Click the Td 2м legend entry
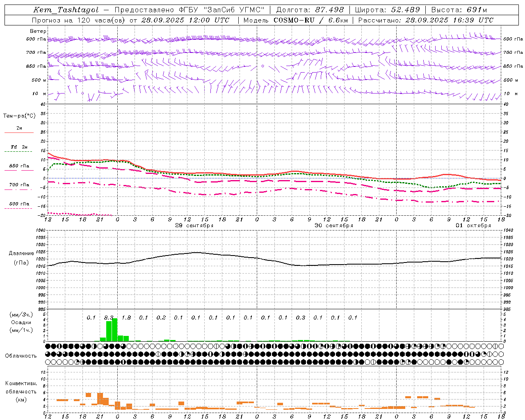 [x=19, y=147]
